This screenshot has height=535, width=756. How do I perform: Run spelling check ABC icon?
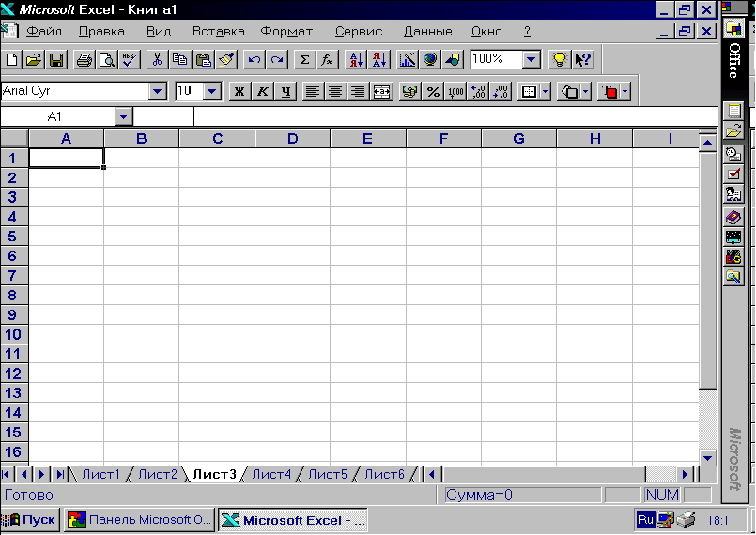click(x=130, y=60)
